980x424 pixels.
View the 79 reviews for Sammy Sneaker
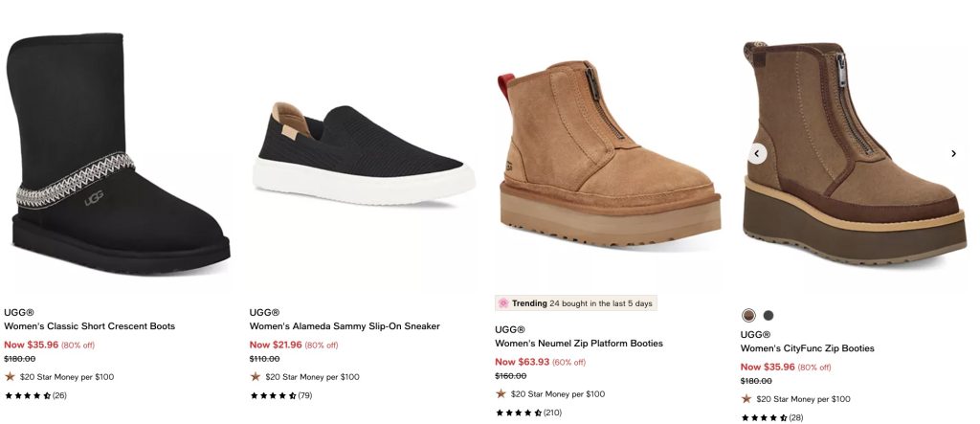coord(304,395)
